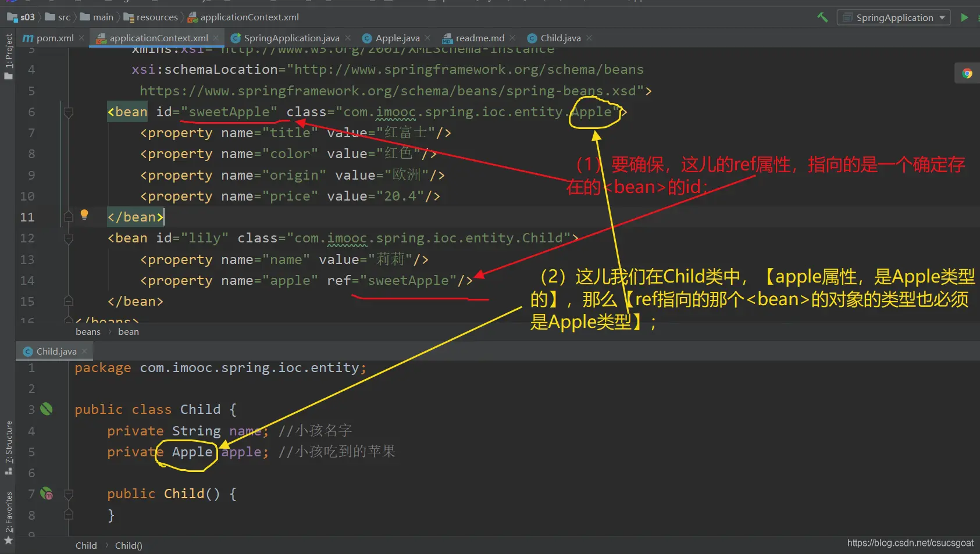Viewport: 980px width, 554px height.
Task: Click the name value "title" on line 7
Action: coord(290,133)
